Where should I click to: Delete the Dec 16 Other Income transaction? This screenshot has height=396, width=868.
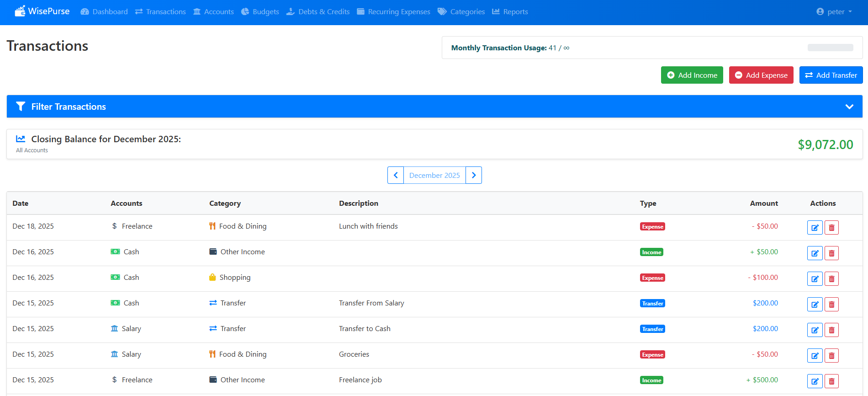tap(831, 253)
